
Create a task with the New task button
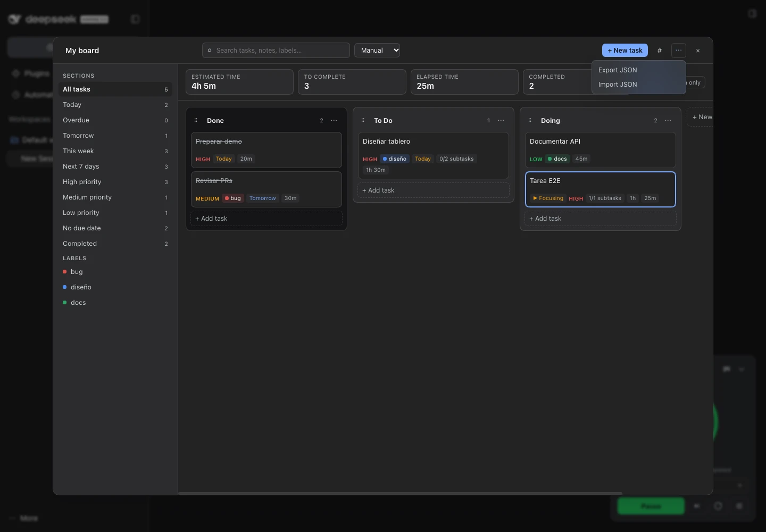[625, 51]
